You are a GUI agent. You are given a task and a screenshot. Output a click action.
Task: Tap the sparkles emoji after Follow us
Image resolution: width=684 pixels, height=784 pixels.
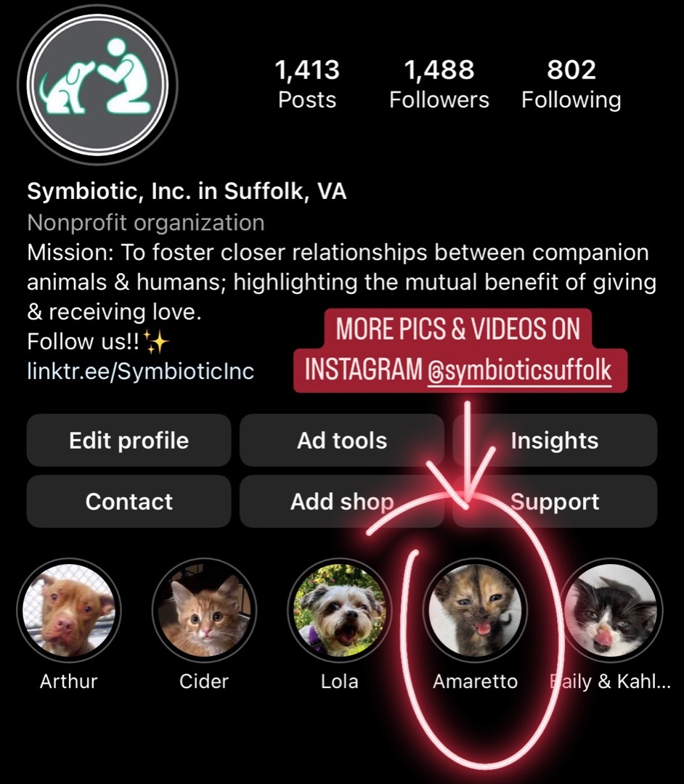point(155,341)
